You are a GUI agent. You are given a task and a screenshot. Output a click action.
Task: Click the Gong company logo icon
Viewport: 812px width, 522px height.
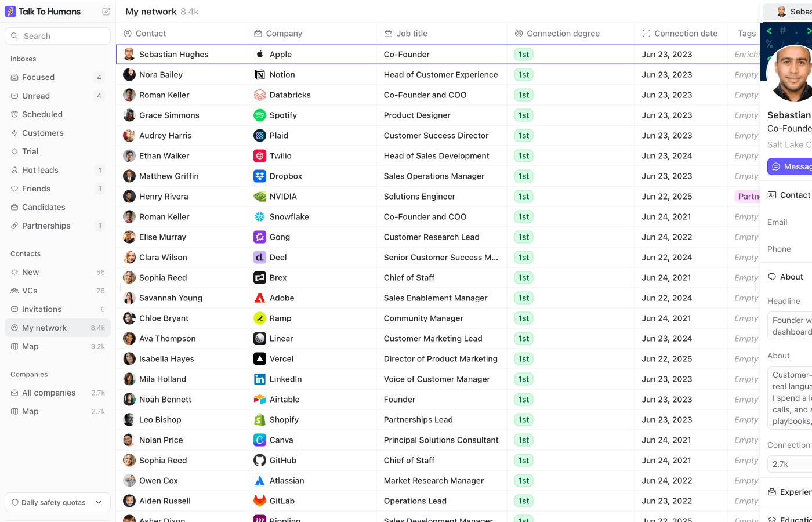point(260,237)
